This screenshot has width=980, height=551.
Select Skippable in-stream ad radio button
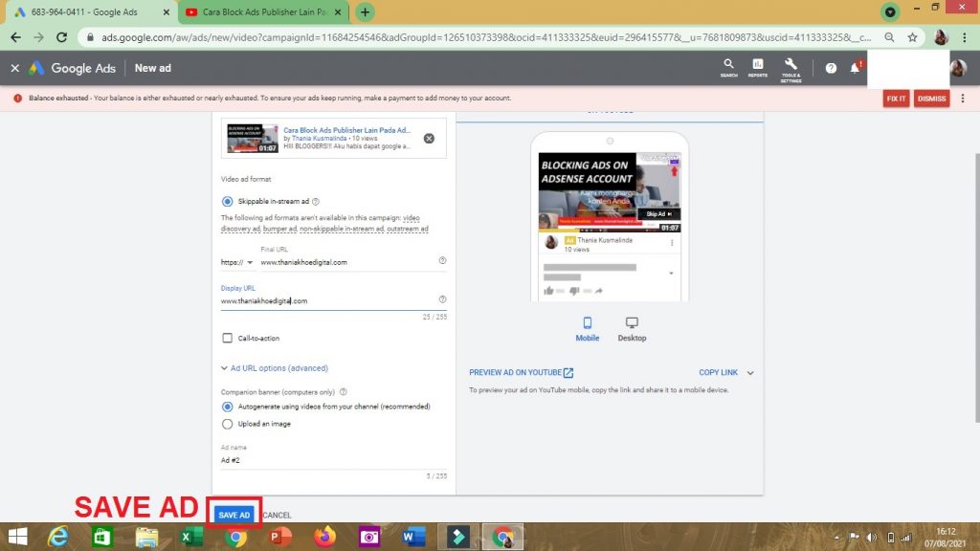click(228, 202)
